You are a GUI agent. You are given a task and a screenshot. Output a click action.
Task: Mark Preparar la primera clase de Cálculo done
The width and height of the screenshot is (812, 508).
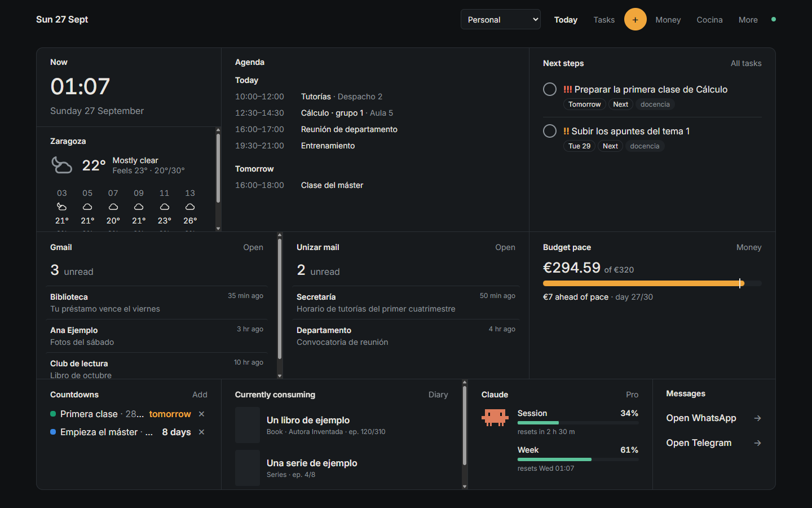click(550, 89)
